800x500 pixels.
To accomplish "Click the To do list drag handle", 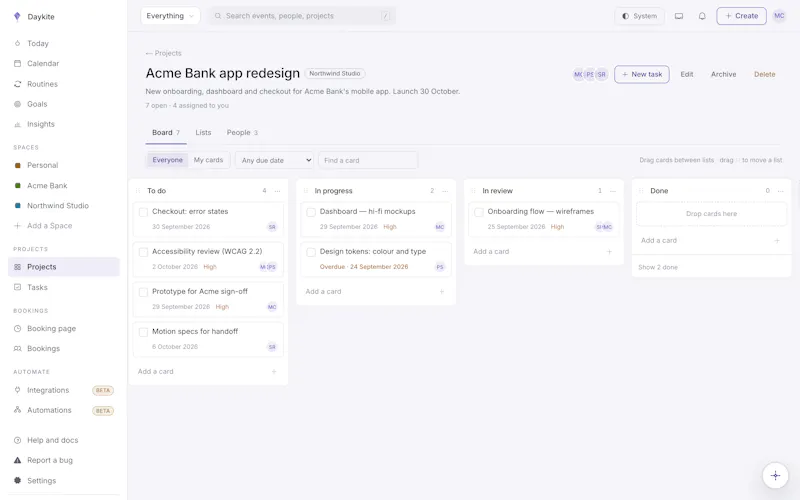I will coord(138,191).
